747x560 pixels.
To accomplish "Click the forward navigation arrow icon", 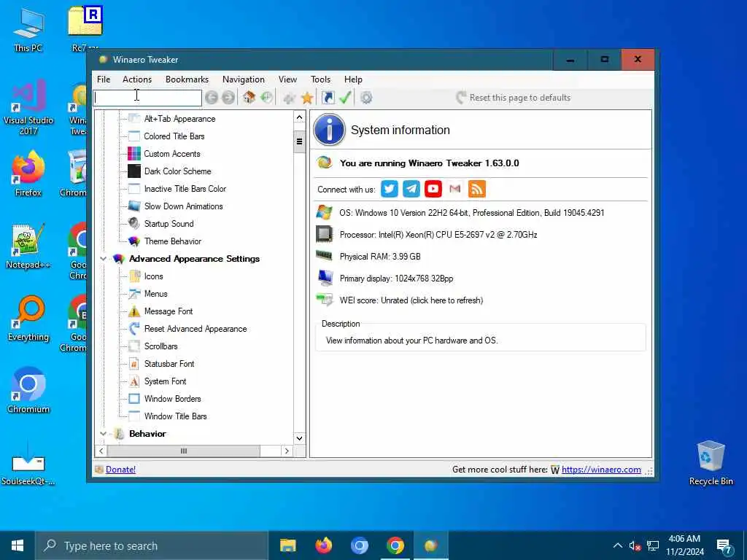I will point(228,98).
